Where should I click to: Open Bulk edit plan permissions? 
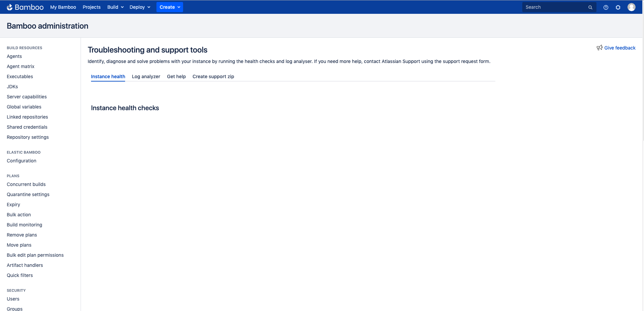[x=35, y=255]
